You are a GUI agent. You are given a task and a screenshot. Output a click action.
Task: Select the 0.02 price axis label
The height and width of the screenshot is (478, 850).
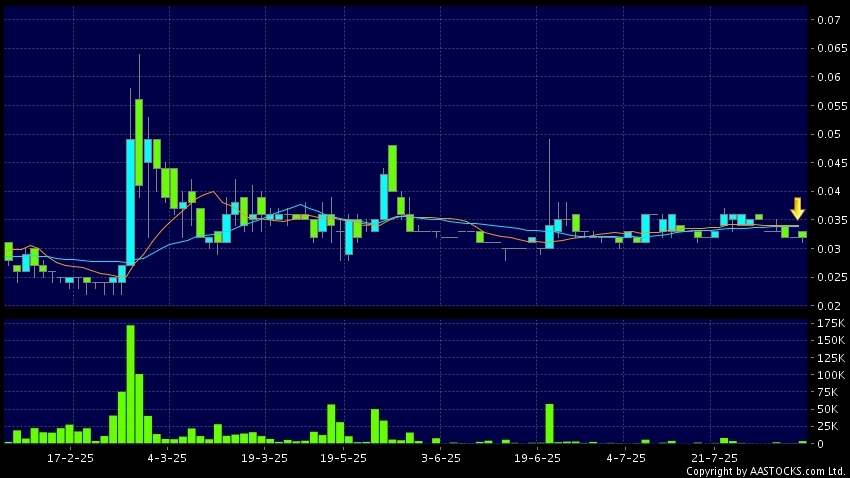829,306
